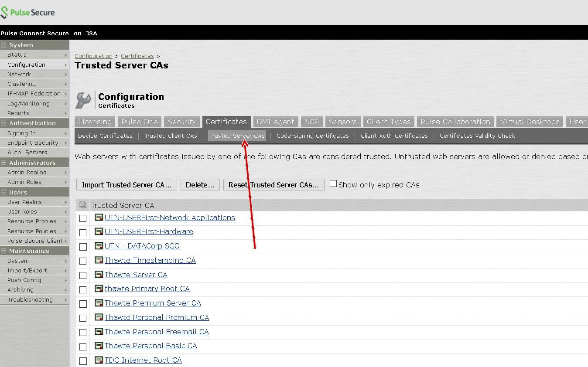Switch to the DMI Agent tab

pos(275,122)
